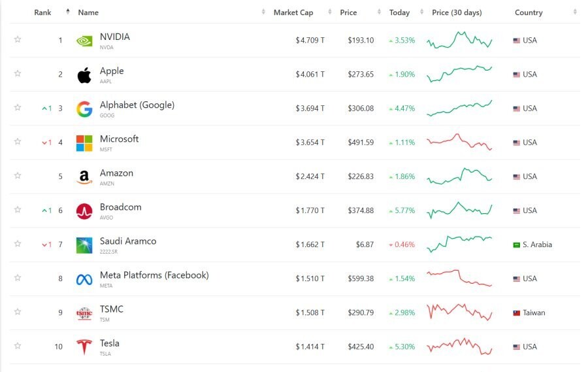The width and height of the screenshot is (588, 372).
Task: Click the Microsoft logo icon
Action: (x=84, y=143)
